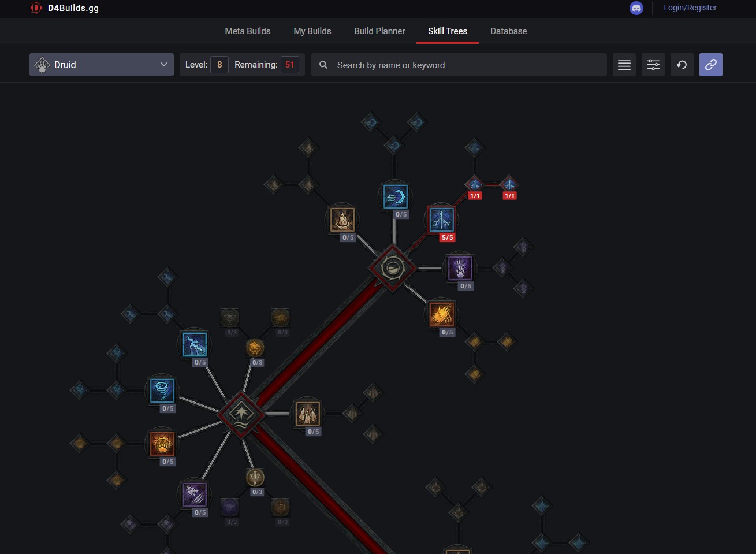Viewport: 756px width, 554px height.
Task: Click the Remaining points value 51
Action: coord(290,65)
